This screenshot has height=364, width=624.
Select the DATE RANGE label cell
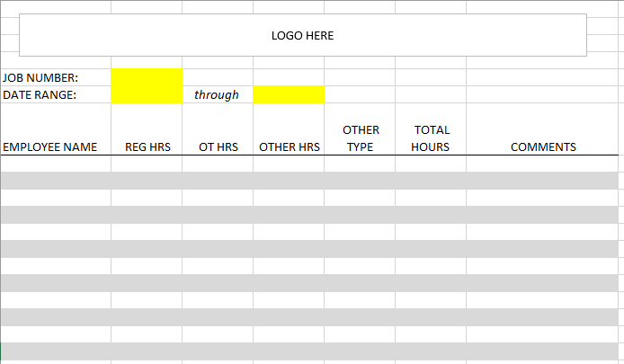click(56, 94)
